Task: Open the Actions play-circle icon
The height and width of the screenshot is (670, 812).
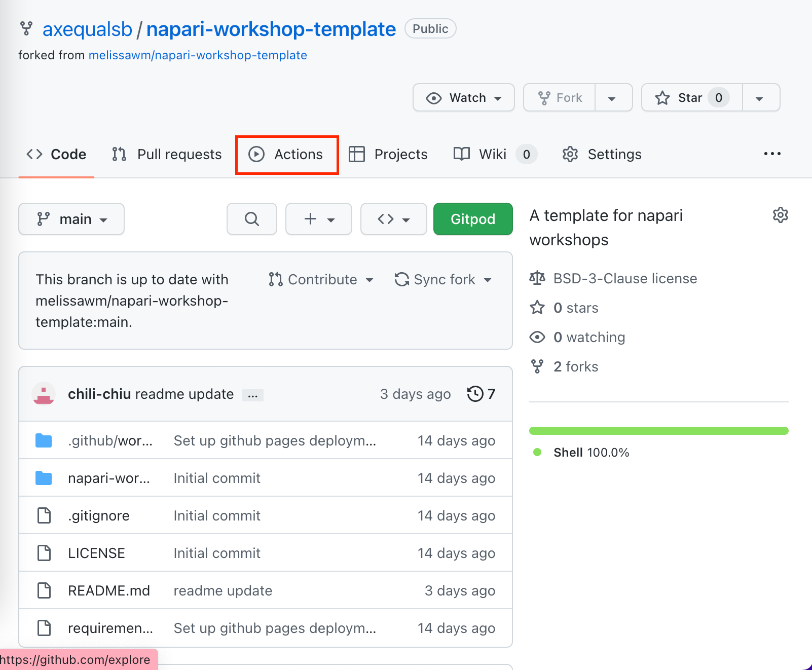Action: point(256,154)
